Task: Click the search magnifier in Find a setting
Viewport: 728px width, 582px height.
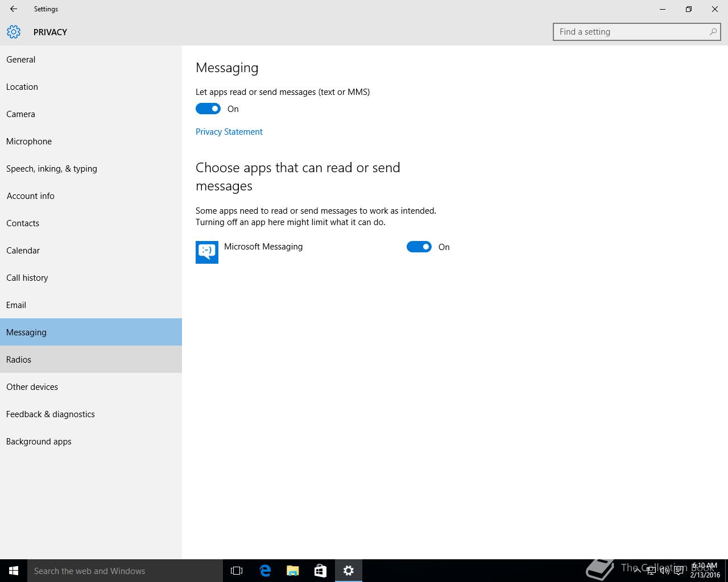Action: point(713,32)
